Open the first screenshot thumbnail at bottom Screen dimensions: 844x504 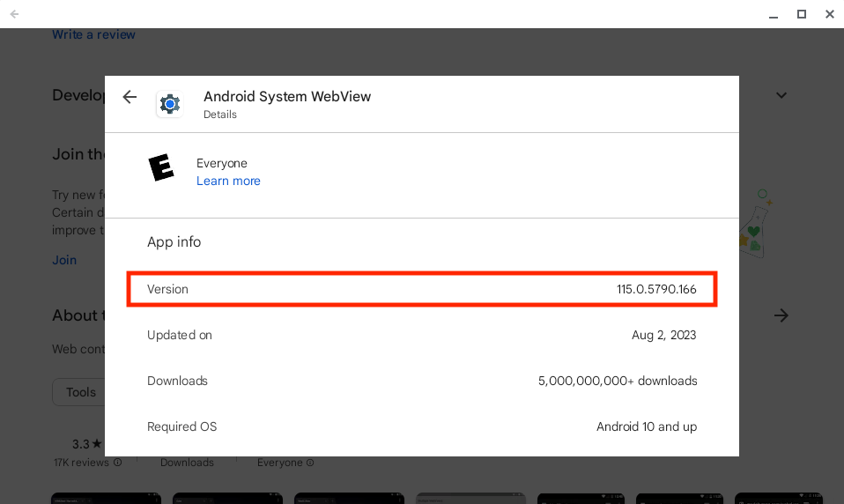(106, 498)
